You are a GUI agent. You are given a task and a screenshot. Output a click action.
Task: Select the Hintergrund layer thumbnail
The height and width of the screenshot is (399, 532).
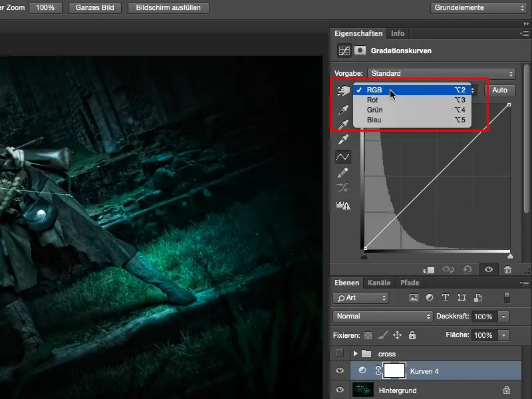[362, 390]
